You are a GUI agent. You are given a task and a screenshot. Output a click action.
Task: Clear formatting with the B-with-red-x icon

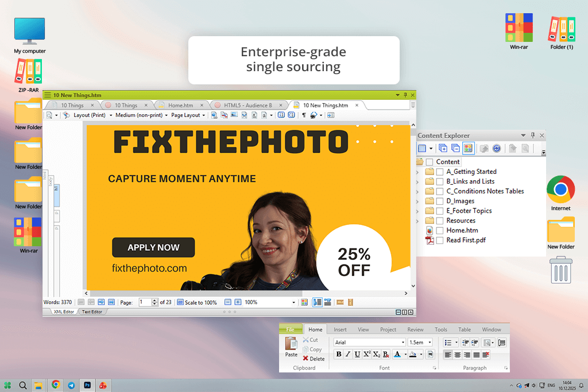click(386, 354)
